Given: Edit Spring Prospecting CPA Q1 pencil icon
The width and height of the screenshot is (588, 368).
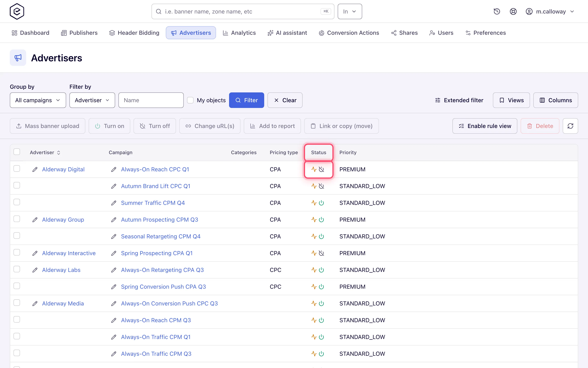Looking at the screenshot, I should (x=114, y=253).
